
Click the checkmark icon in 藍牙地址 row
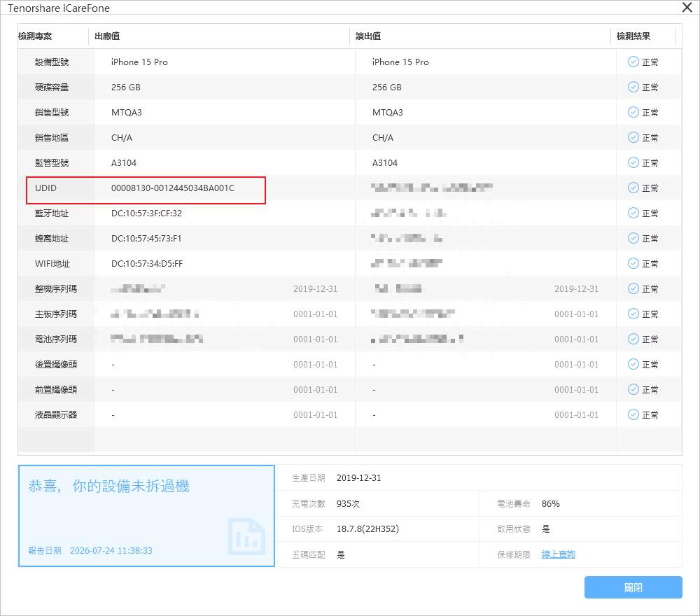point(633,213)
